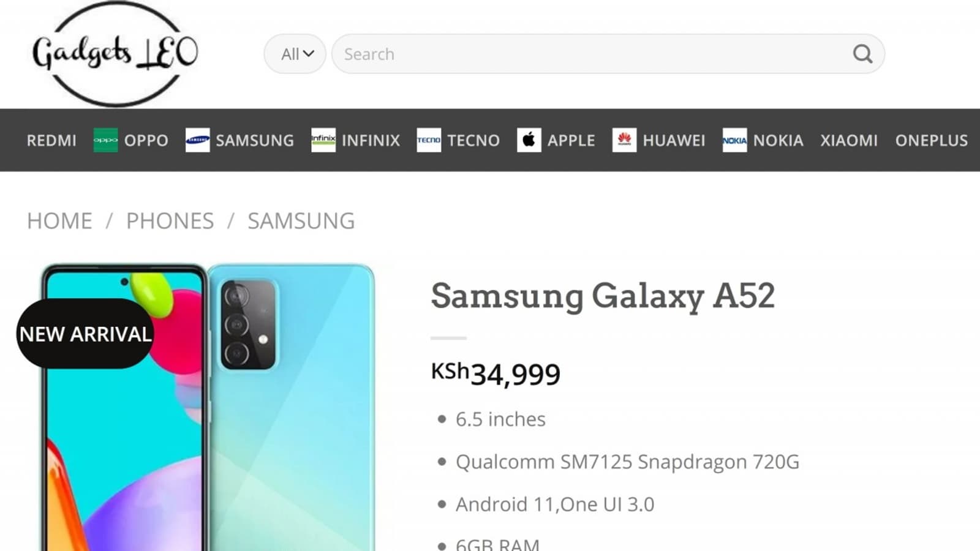Click the Samsung brand logo icon
The image size is (980, 551).
(197, 140)
